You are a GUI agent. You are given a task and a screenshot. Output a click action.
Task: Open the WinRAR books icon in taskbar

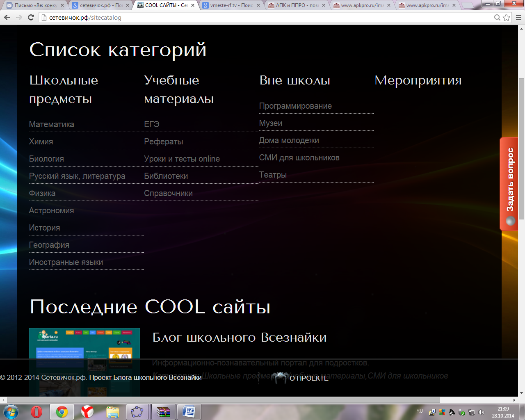[x=163, y=411]
